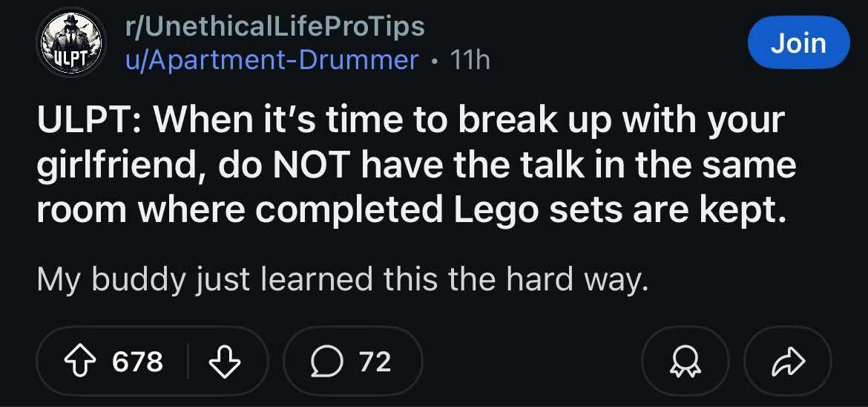
Task: Join the UnethicalLifeProTips community
Action: [798, 43]
